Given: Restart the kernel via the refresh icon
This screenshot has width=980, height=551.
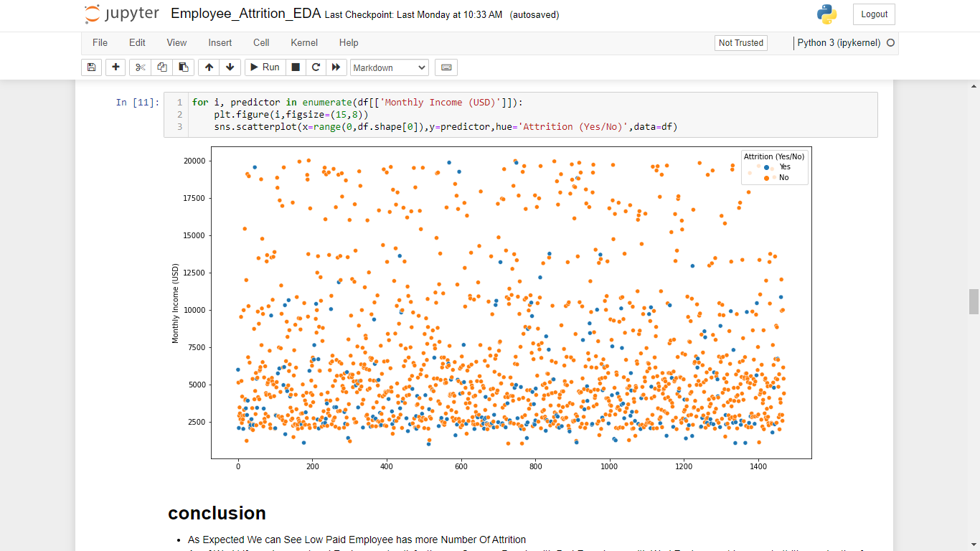Looking at the screenshot, I should point(316,67).
